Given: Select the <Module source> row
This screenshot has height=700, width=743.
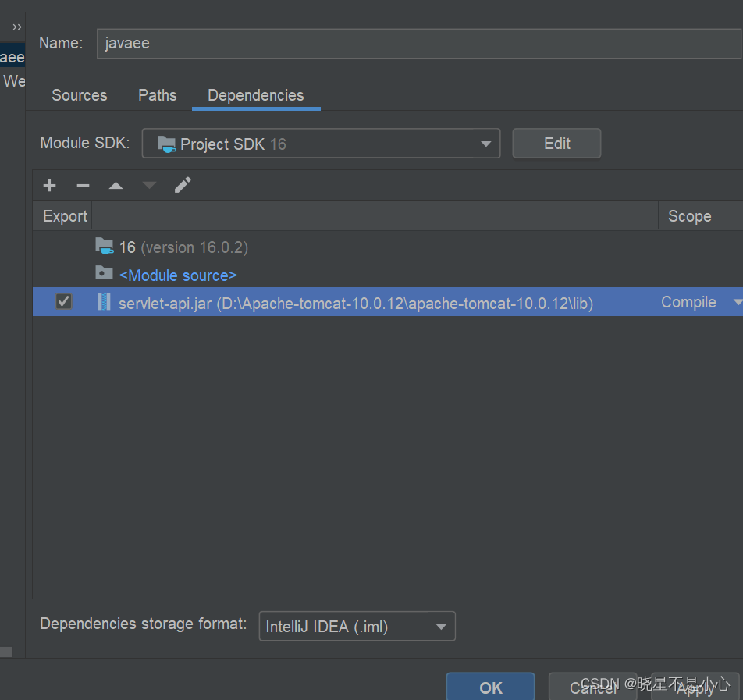Looking at the screenshot, I should point(388,275).
